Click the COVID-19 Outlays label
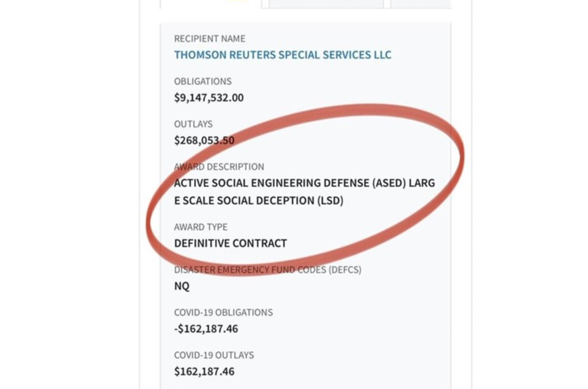The height and width of the screenshot is (389, 588). [x=214, y=355]
